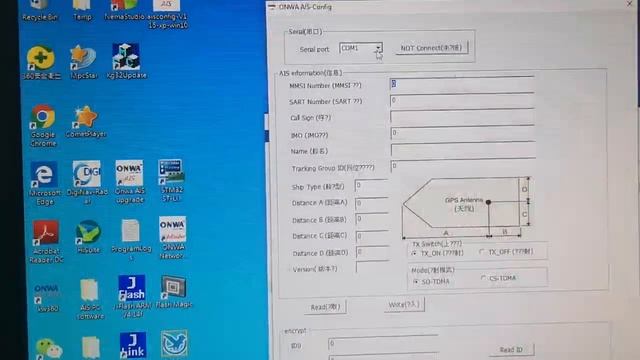Image resolution: width=640 pixels, height=360 pixels.
Task: Click the Version field
Action: click(373, 268)
